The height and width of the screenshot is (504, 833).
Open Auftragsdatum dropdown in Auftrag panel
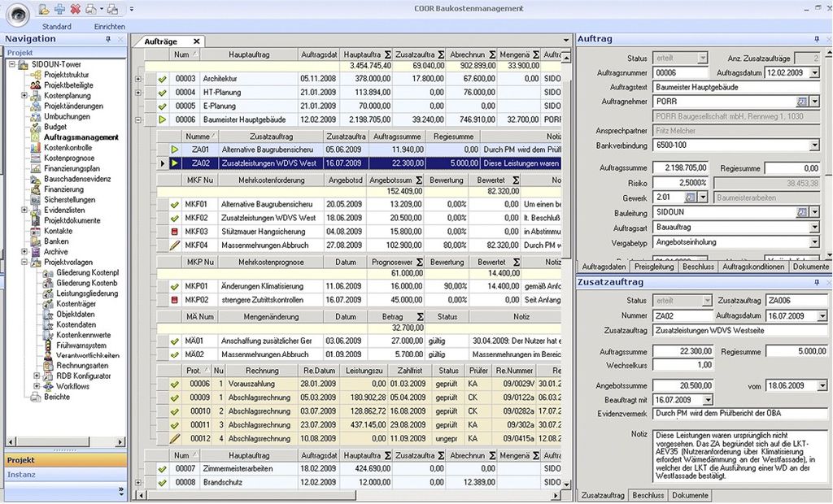tap(814, 73)
